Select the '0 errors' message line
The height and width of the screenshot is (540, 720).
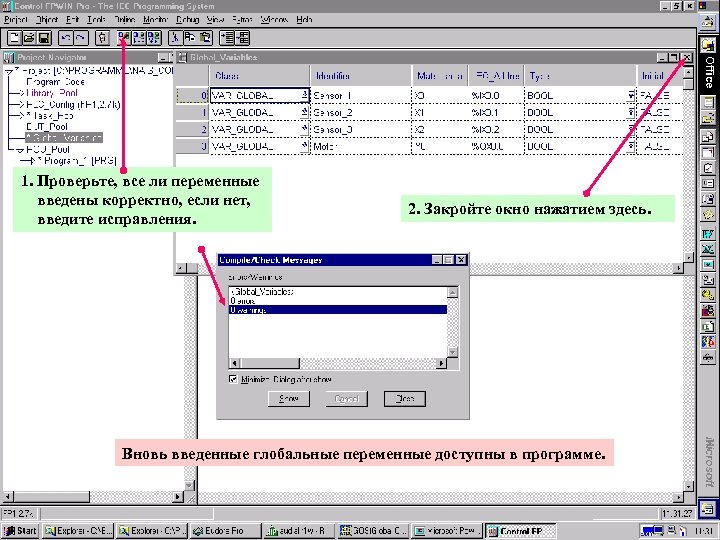[338, 301]
